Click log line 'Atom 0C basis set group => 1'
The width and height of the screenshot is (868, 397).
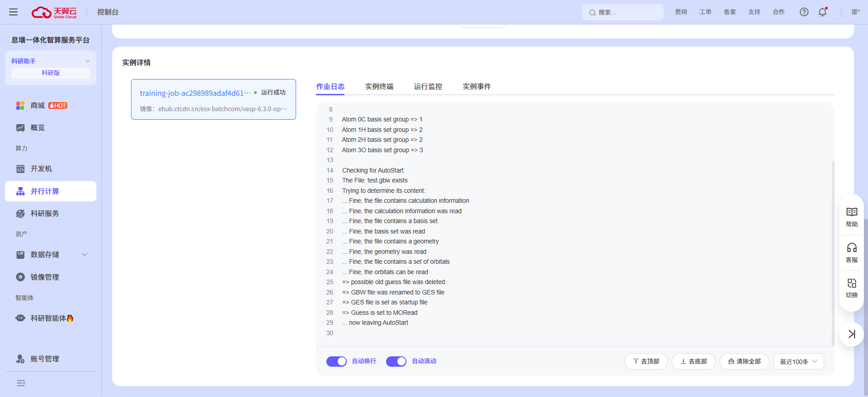coord(382,119)
